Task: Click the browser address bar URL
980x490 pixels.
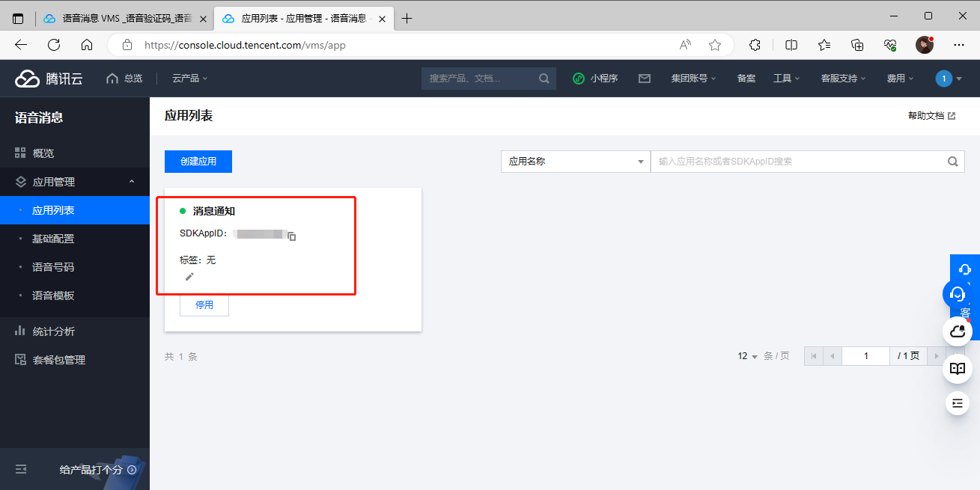Action: click(245, 45)
